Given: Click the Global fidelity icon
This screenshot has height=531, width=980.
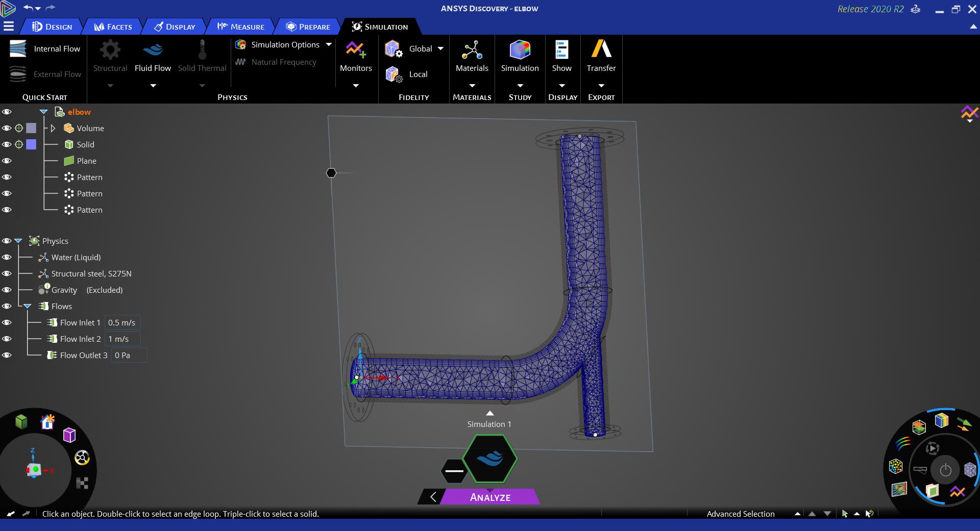Looking at the screenshot, I should 394,49.
